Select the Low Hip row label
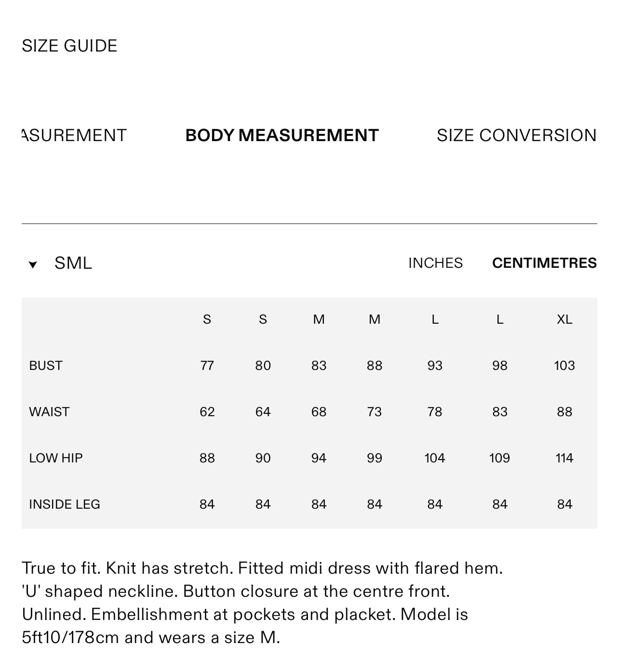This screenshot has width=619, height=672. (56, 458)
